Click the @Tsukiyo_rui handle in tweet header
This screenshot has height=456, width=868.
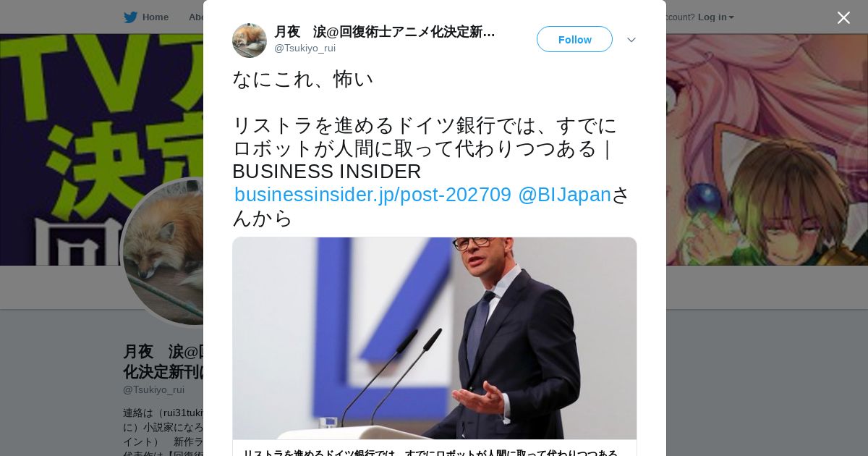pyautogui.click(x=305, y=48)
